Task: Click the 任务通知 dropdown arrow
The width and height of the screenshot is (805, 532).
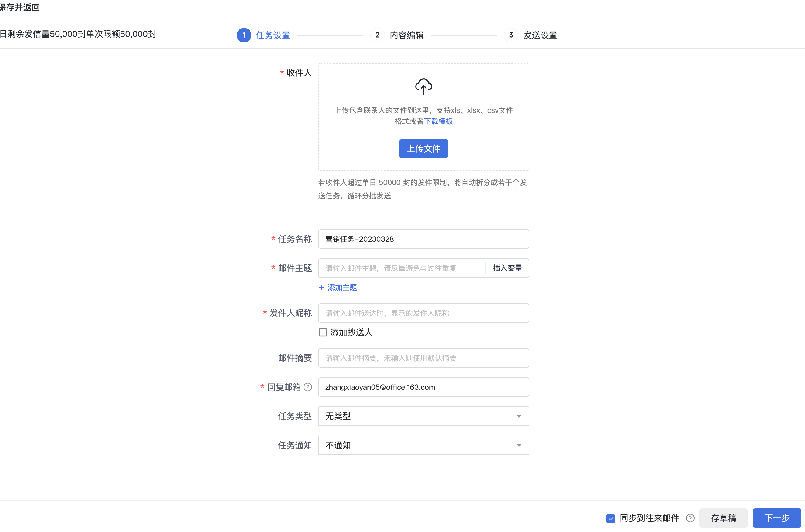Action: (x=519, y=446)
